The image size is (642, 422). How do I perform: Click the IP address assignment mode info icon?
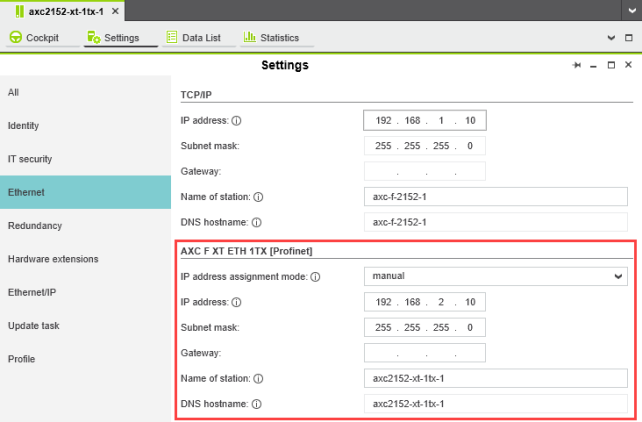point(315,277)
